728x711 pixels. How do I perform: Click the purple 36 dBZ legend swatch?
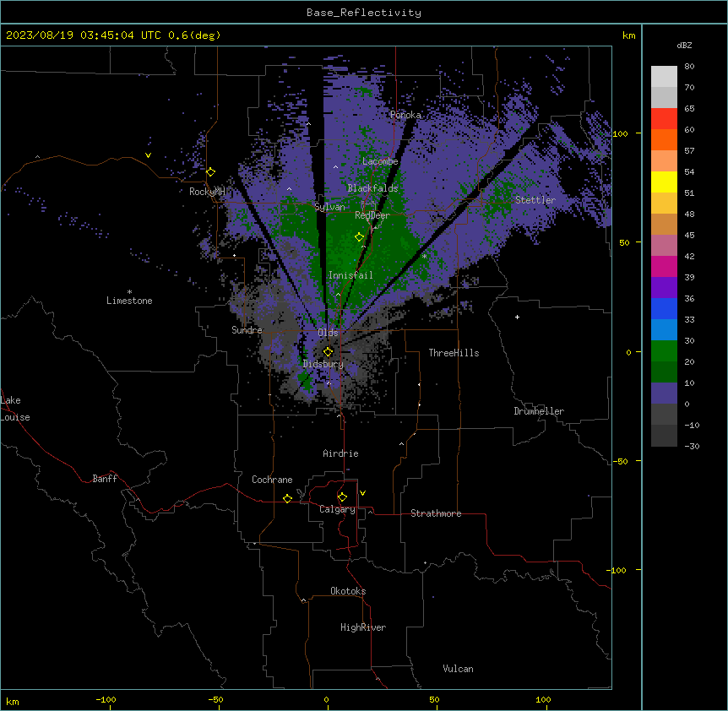click(x=664, y=287)
